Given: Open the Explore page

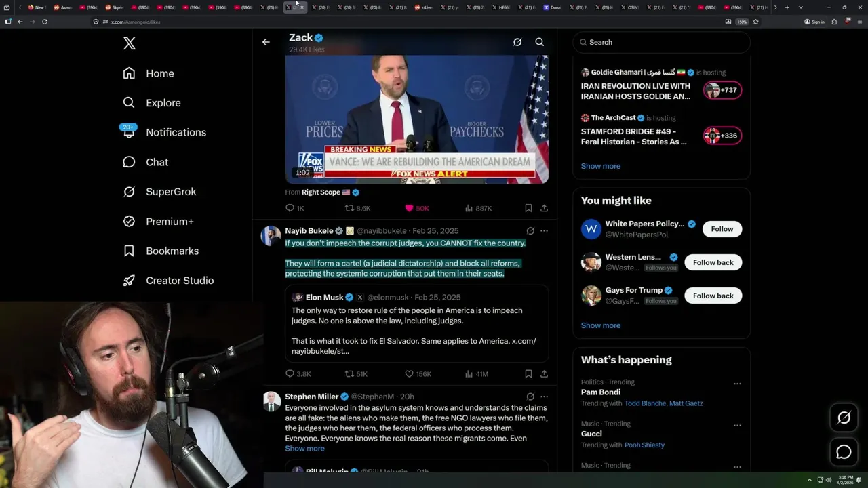Looking at the screenshot, I should pyautogui.click(x=152, y=103).
